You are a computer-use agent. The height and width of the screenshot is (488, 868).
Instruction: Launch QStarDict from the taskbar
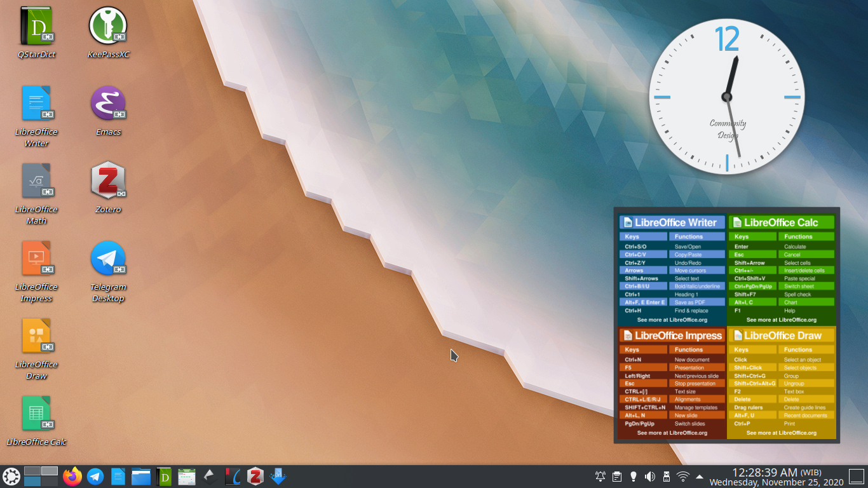[164, 477]
